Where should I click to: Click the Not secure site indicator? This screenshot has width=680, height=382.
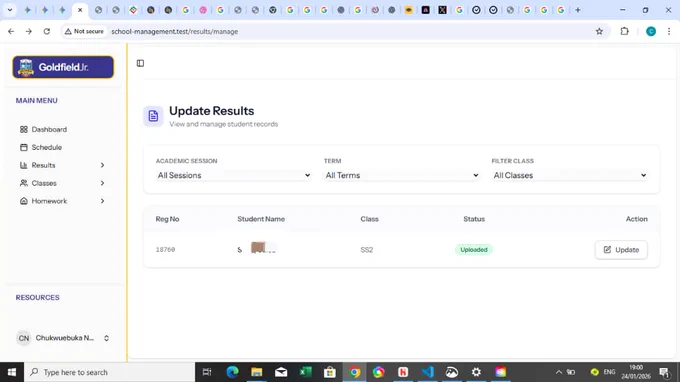(84, 31)
